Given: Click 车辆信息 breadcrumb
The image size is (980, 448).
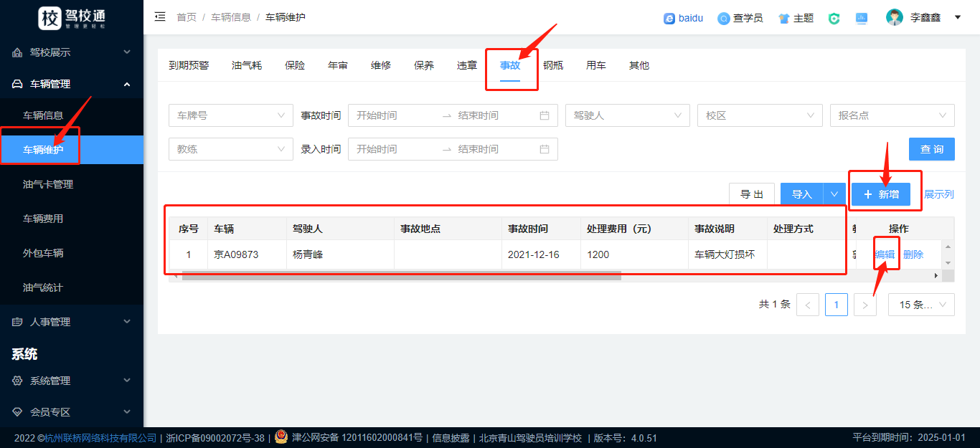Looking at the screenshot, I should pos(231,17).
